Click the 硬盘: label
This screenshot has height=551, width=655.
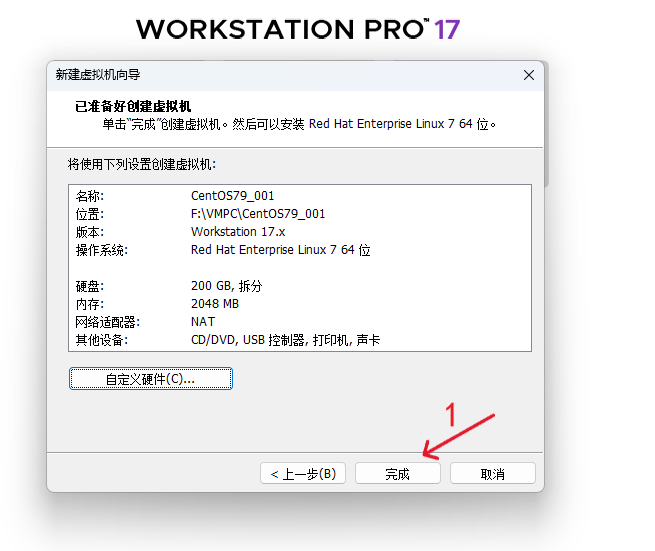click(x=90, y=286)
